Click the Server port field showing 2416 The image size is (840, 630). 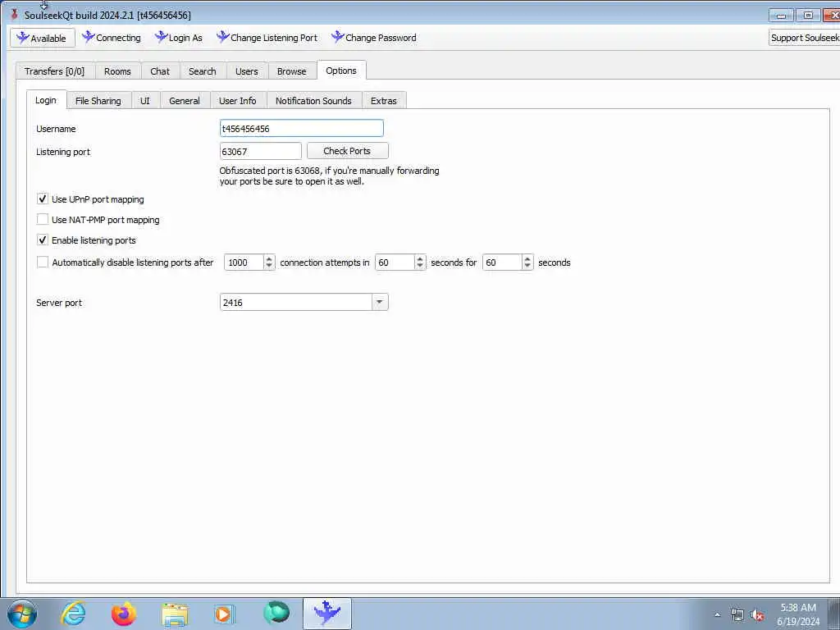pyautogui.click(x=295, y=302)
